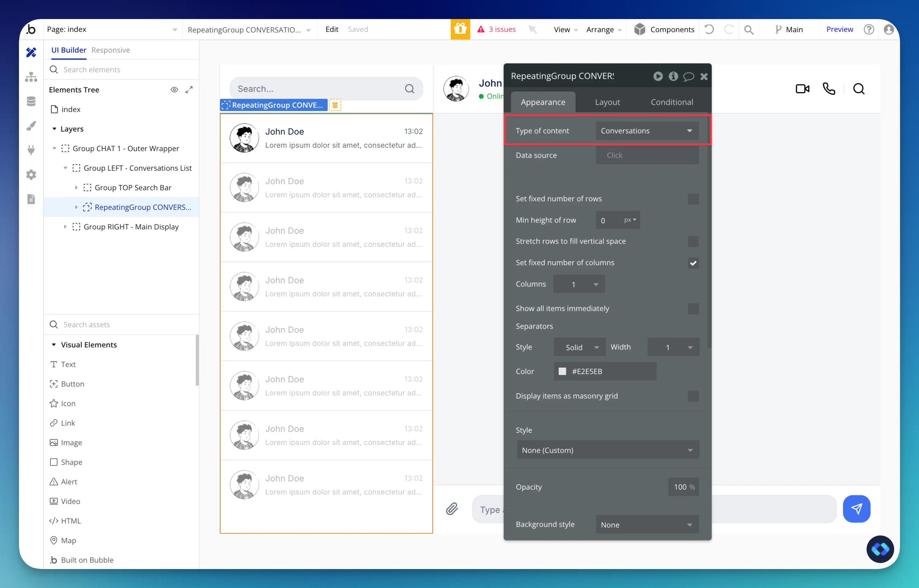The height and width of the screenshot is (588, 919).
Task: Enable Set fixed number of rows checkbox
Action: [x=693, y=199]
